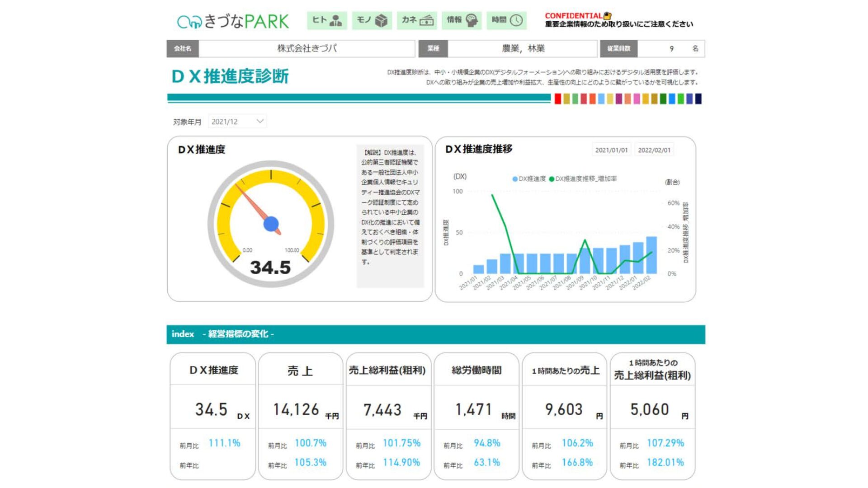Toggle the DX推進度 blue legend marker
This screenshot has width=868, height=488.
click(x=515, y=179)
